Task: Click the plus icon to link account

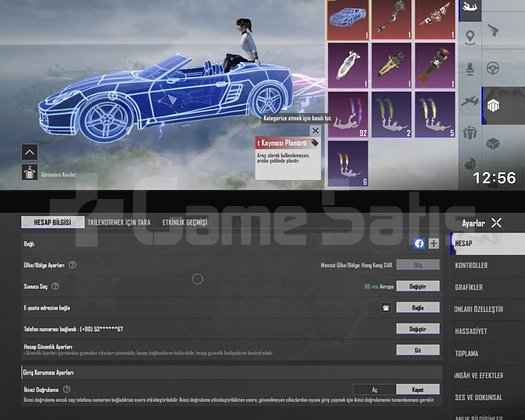Action: coord(434,243)
